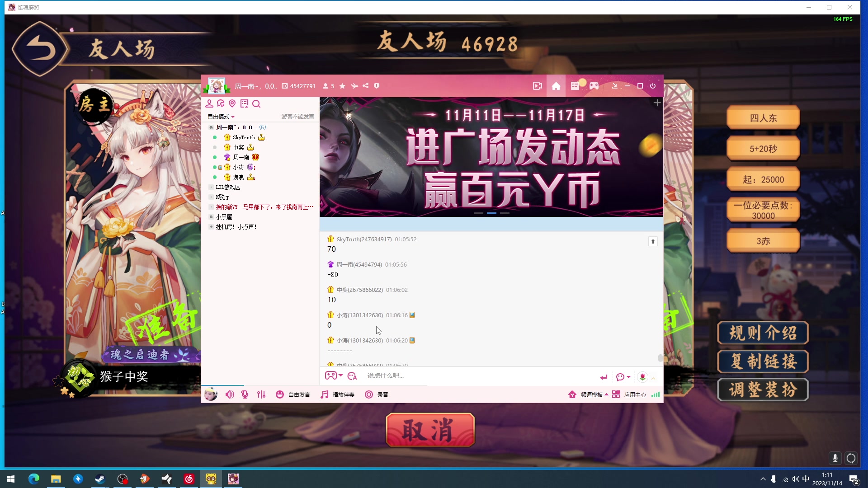Click the power icon to exit the YY channel

pyautogui.click(x=653, y=86)
